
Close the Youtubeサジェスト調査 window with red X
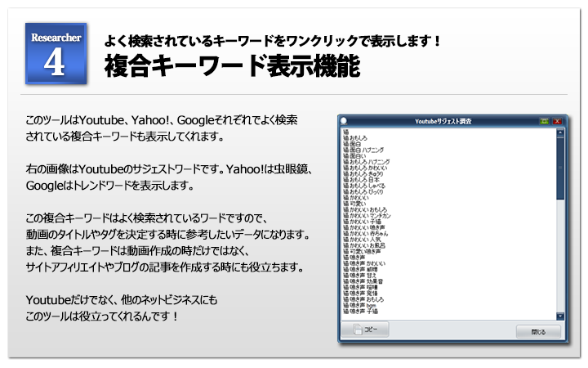click(x=558, y=121)
